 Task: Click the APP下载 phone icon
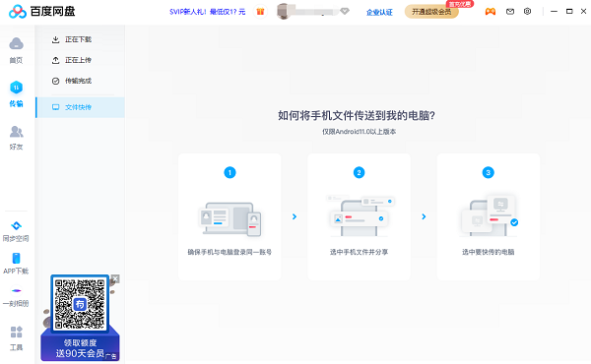[16, 258]
